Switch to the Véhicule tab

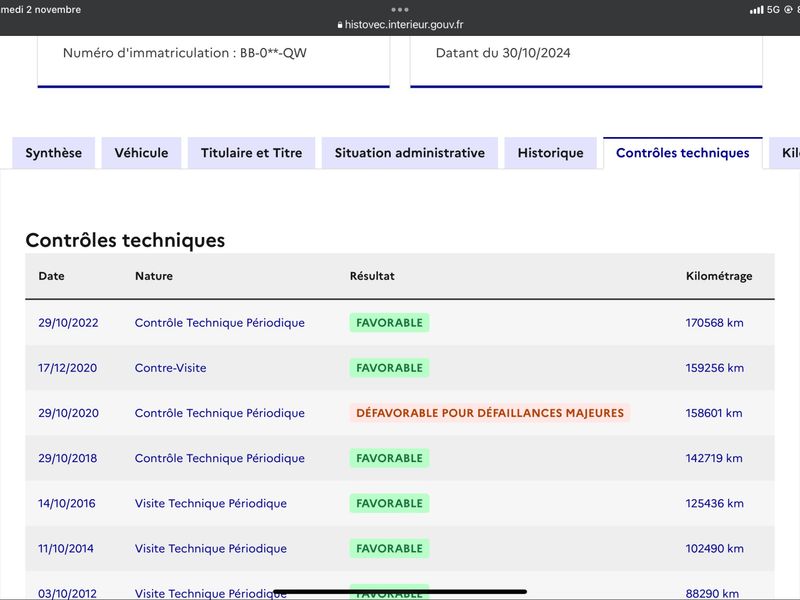click(141, 153)
